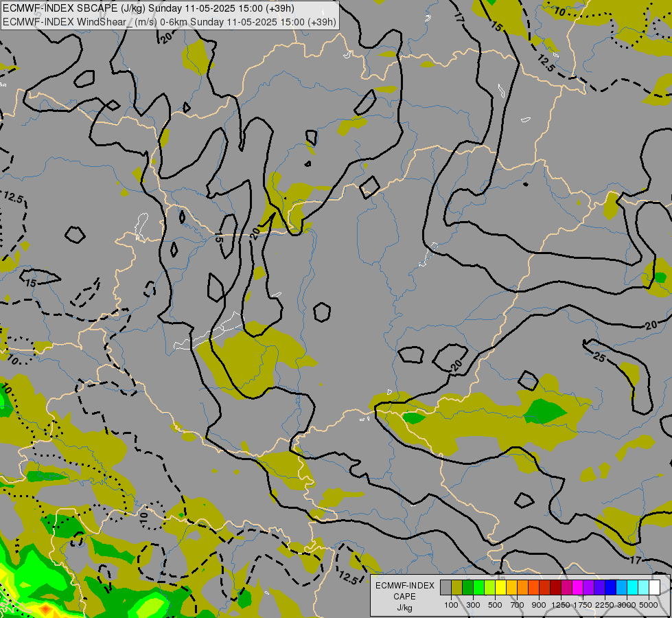Click the legend value 700
Screen dimensions: 672x618
[x=518, y=605]
